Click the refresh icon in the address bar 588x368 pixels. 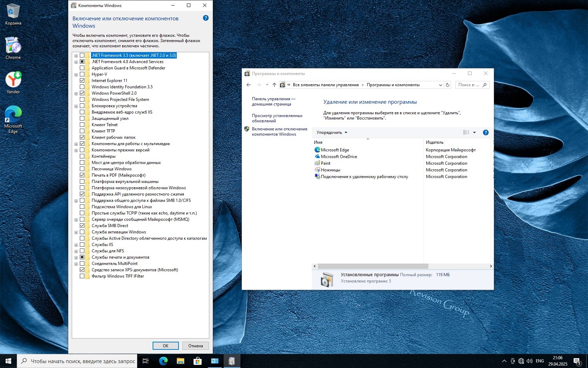[447, 85]
